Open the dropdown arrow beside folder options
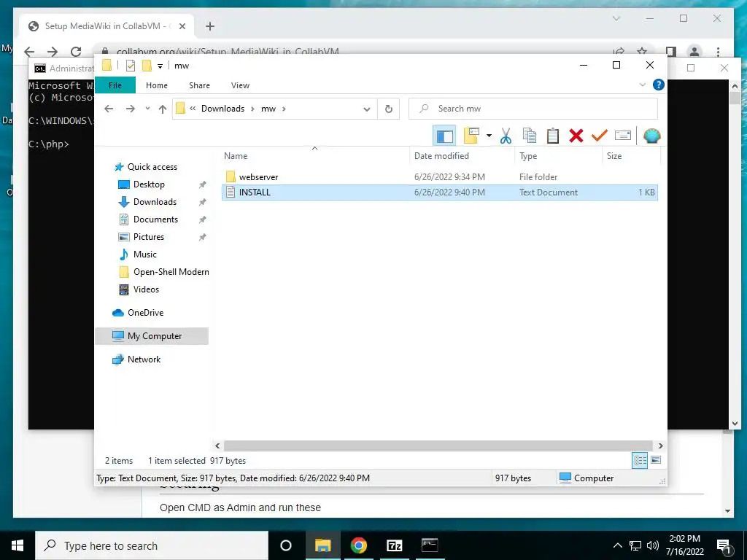Screen dimensions: 747x560 (x=489, y=136)
